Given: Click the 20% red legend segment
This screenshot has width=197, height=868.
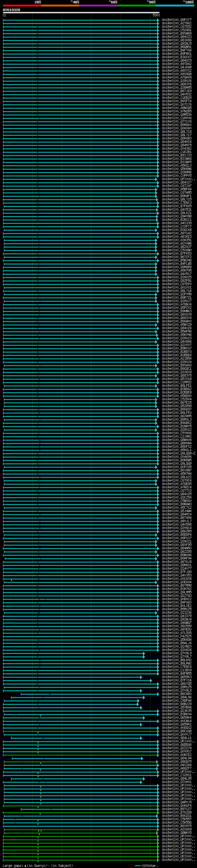Looking at the screenshot, I should 22,6.
